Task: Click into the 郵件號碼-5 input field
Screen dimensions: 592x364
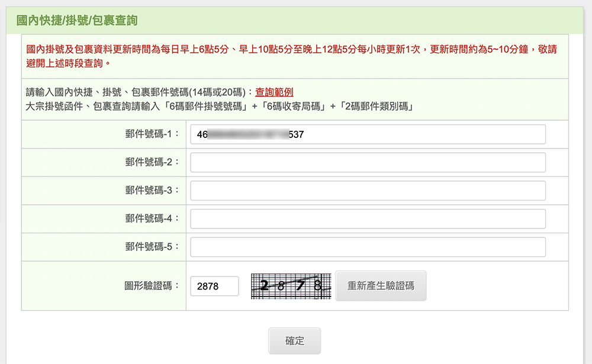Action: (x=368, y=247)
